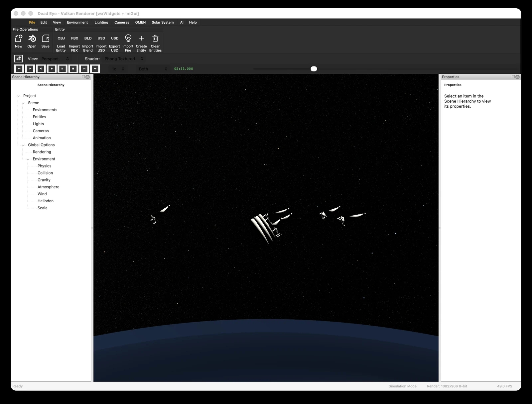The height and width of the screenshot is (404, 532).
Task: Select Gravity in the hierarchy tree
Action: click(44, 180)
